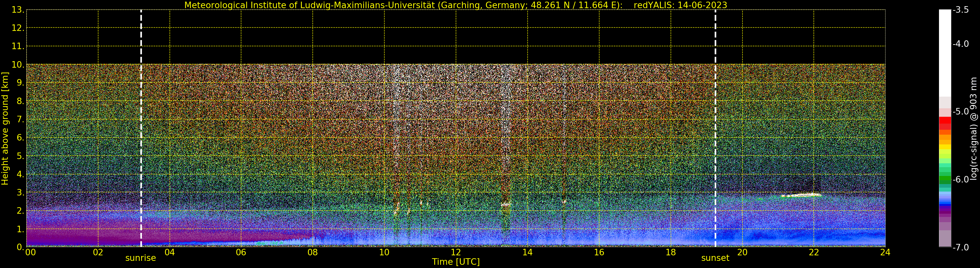Click the colorbar label '-7.0'

[960, 247]
